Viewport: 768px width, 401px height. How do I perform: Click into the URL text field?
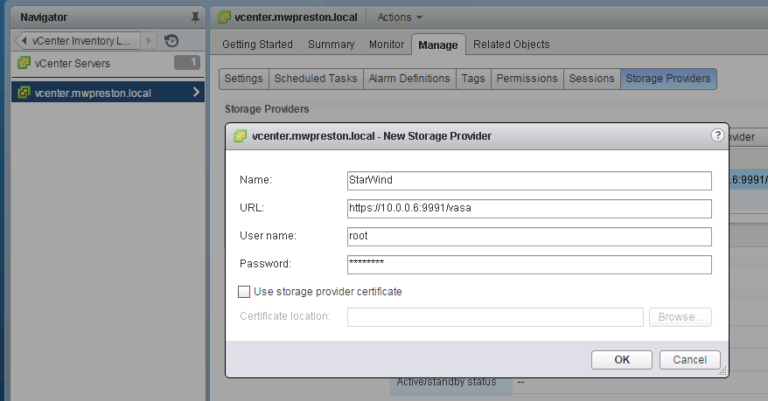(529, 209)
